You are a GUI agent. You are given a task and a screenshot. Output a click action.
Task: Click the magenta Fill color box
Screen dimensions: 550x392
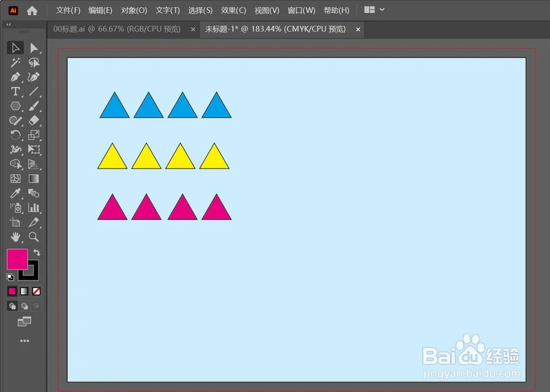(17, 259)
